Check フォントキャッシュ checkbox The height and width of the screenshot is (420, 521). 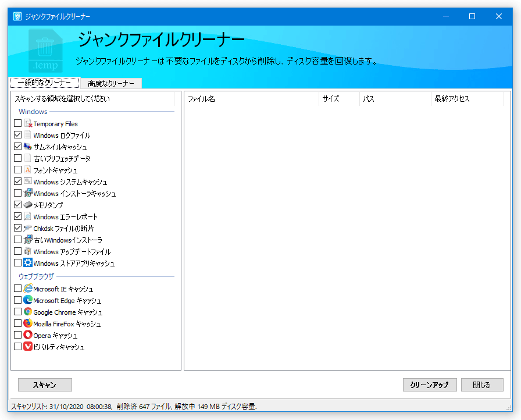point(18,170)
